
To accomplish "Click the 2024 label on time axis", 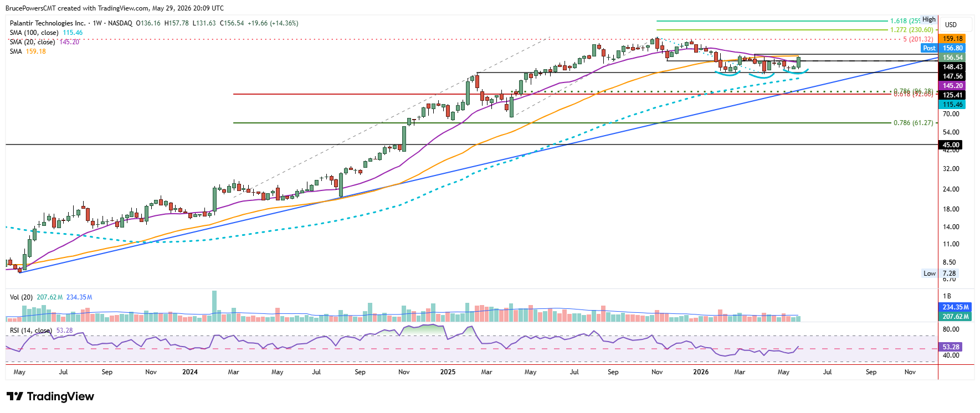I will coord(190,372).
